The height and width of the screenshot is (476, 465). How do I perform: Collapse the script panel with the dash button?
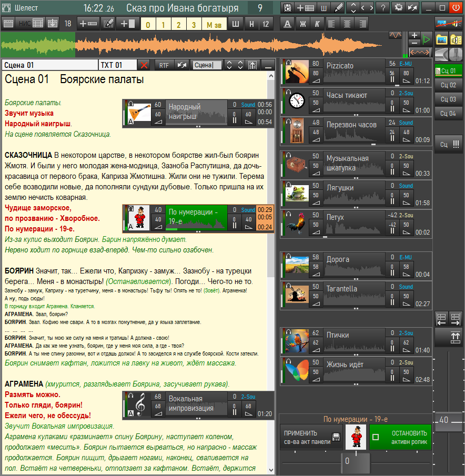268,65
